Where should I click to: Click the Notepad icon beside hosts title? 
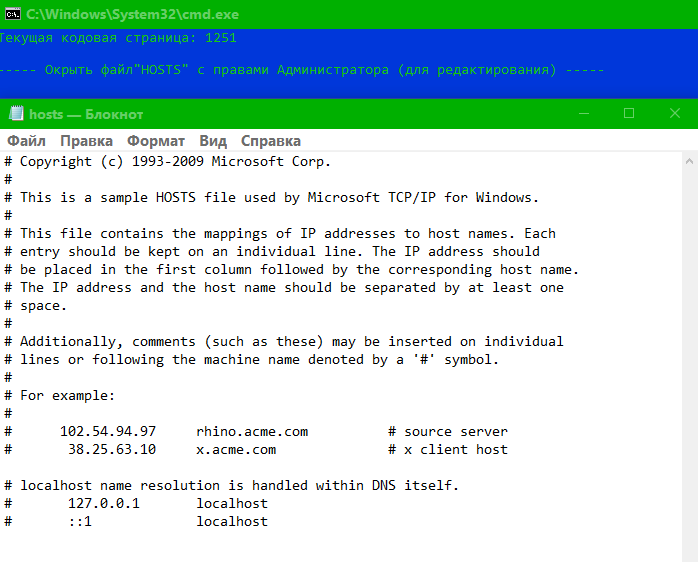tap(16, 114)
